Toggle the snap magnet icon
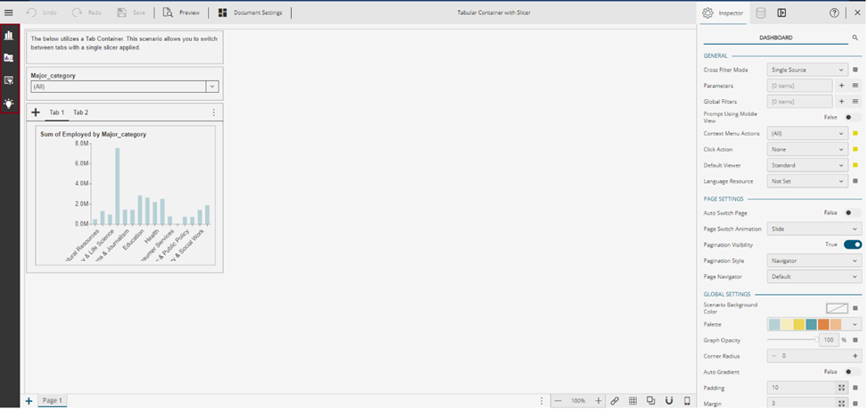868x409 pixels. pyautogui.click(x=668, y=401)
